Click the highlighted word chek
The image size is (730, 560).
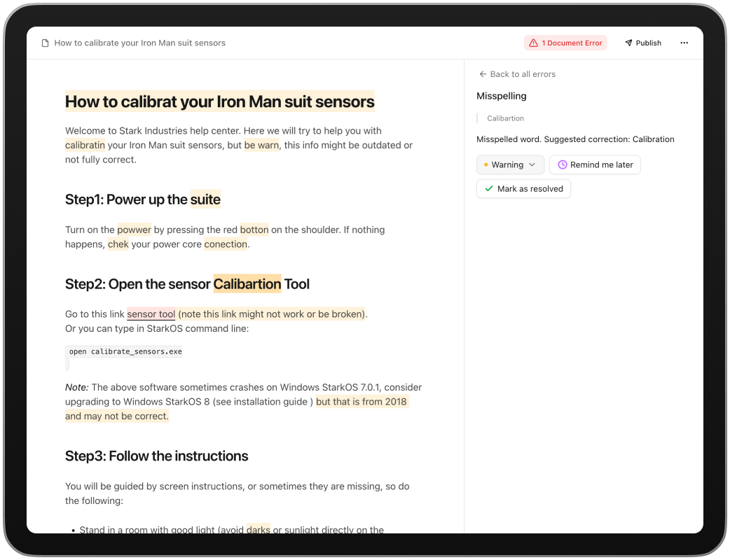(x=118, y=244)
